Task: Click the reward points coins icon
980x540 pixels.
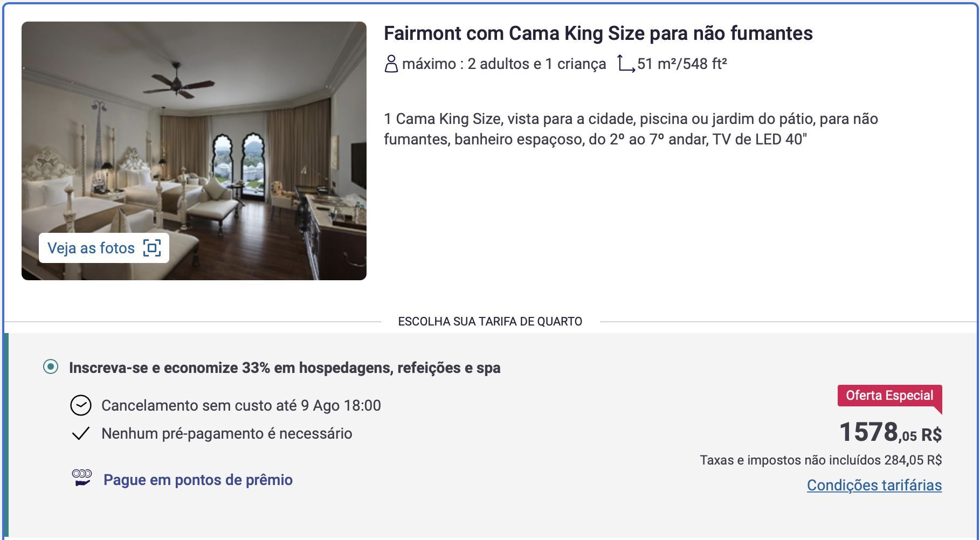Action: pos(82,478)
